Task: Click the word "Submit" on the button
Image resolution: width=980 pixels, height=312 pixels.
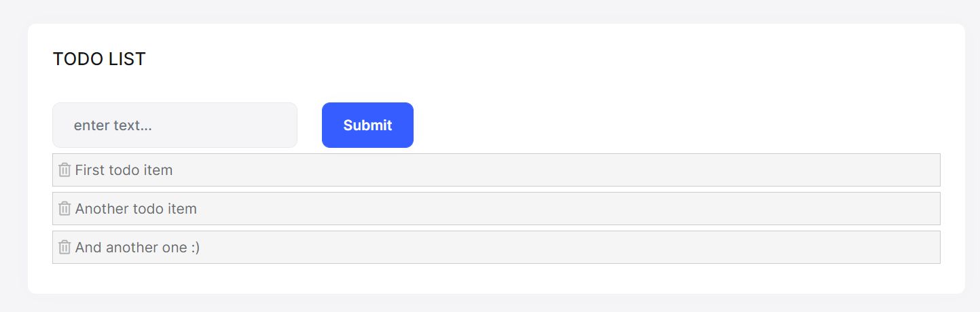Action: click(x=367, y=125)
